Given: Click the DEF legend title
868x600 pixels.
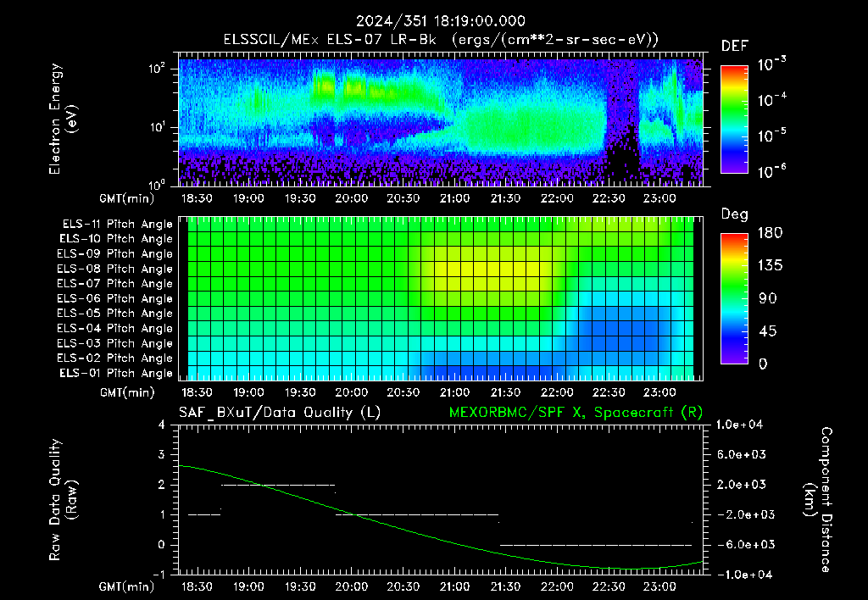Looking at the screenshot, I should [735, 47].
